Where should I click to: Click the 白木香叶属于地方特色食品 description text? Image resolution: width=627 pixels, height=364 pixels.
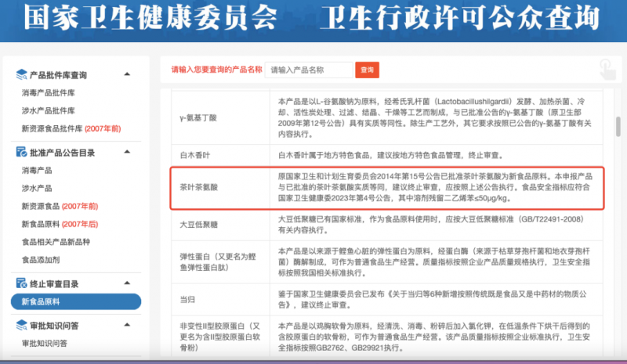(390, 155)
